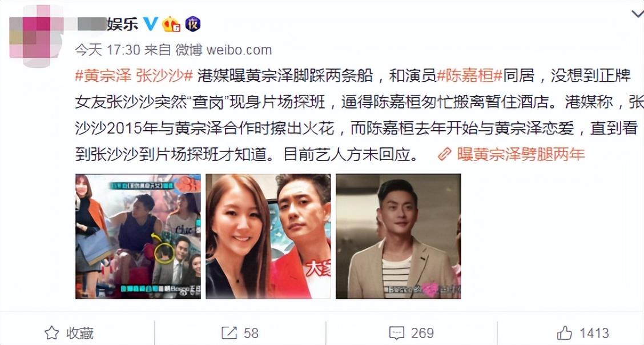This screenshot has width=644, height=345.
Task: Open the #黄宗泽 张沙沙# hashtag
Action: [x=134, y=75]
